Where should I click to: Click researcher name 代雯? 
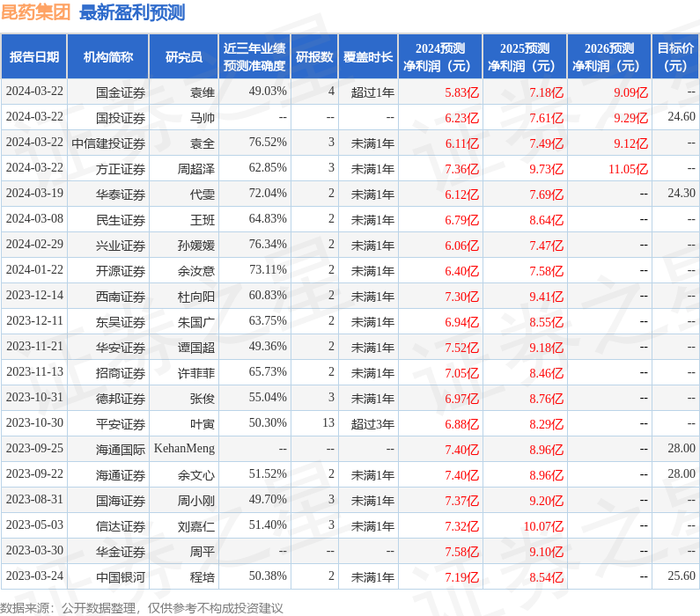point(203,194)
